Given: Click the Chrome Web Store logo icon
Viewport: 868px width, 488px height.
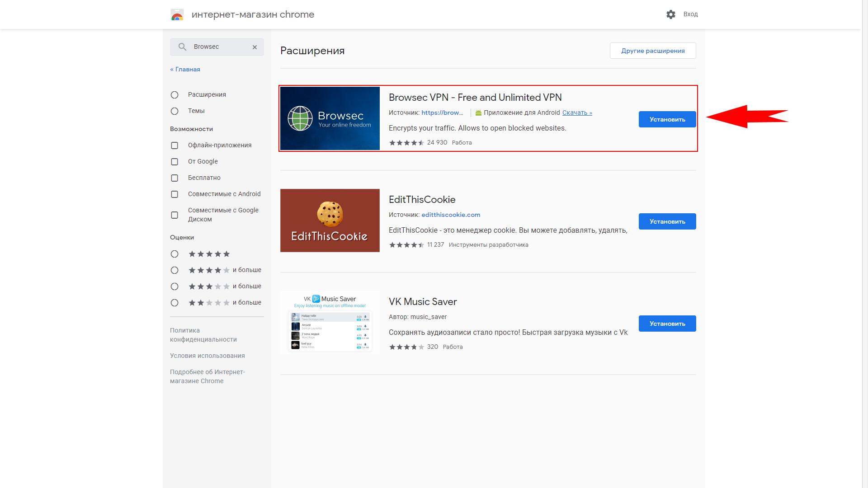Looking at the screenshot, I should click(x=177, y=14).
